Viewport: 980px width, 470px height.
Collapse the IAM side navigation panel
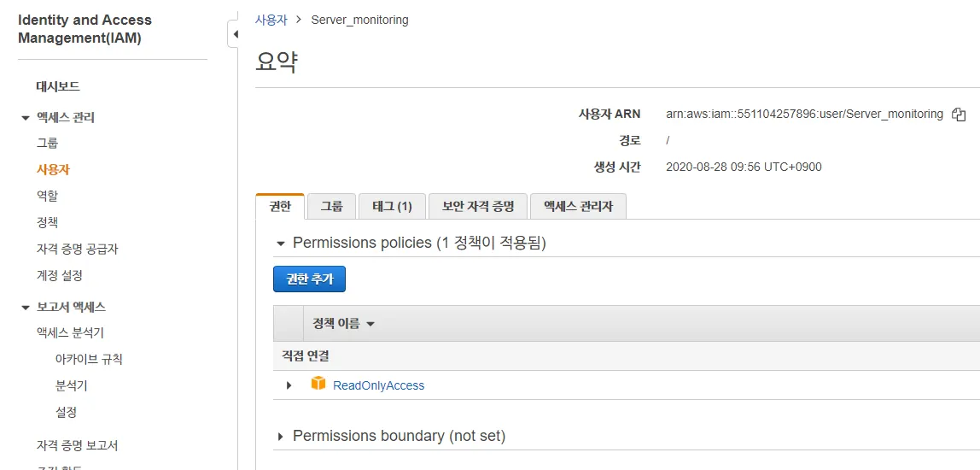233,35
